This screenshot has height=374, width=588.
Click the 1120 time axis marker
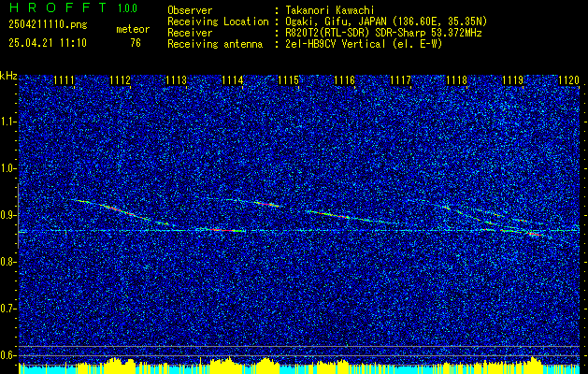(568, 80)
